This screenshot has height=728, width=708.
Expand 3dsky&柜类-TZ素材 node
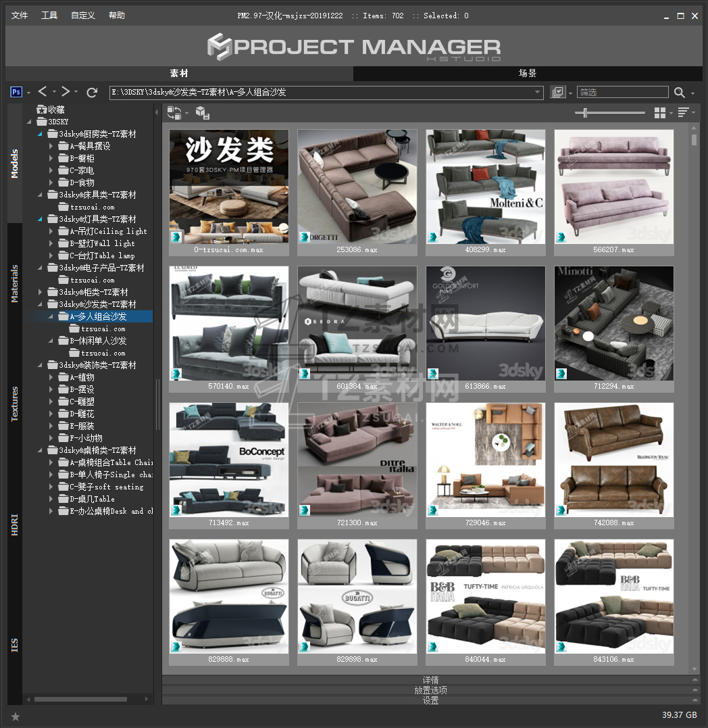pos(40,292)
